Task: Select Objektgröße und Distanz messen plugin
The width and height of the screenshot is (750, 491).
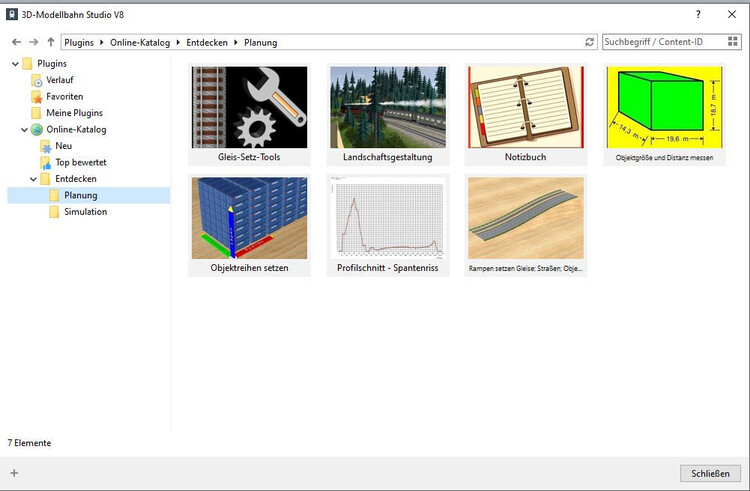Action: pyautogui.click(x=663, y=107)
